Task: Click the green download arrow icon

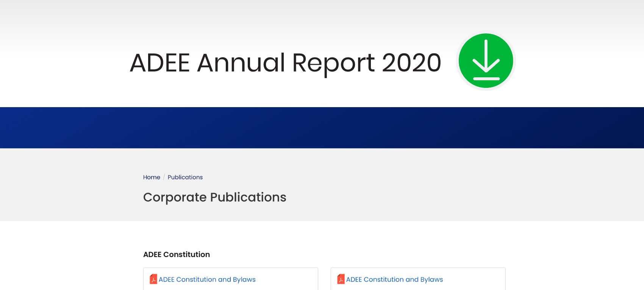Action: (486, 61)
